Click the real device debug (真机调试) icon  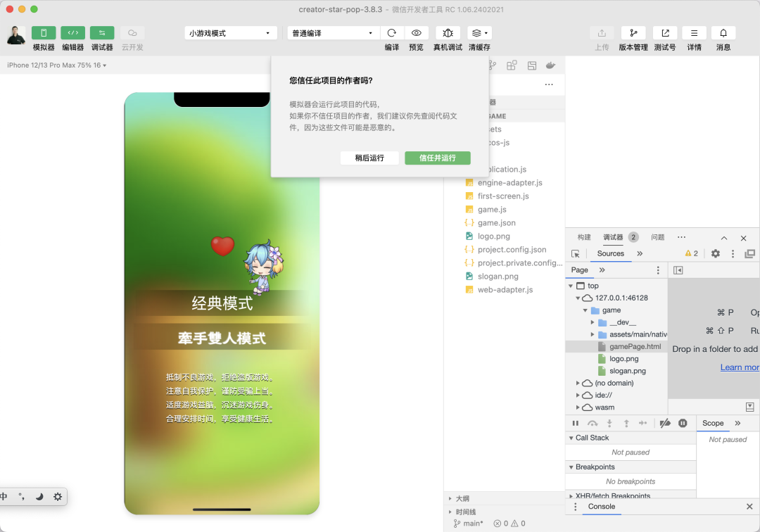448,33
